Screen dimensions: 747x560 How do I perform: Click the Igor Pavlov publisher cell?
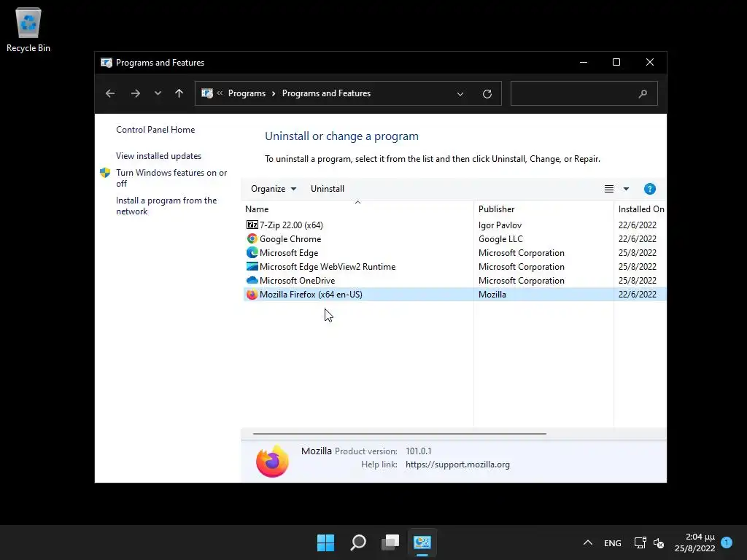tap(500, 225)
